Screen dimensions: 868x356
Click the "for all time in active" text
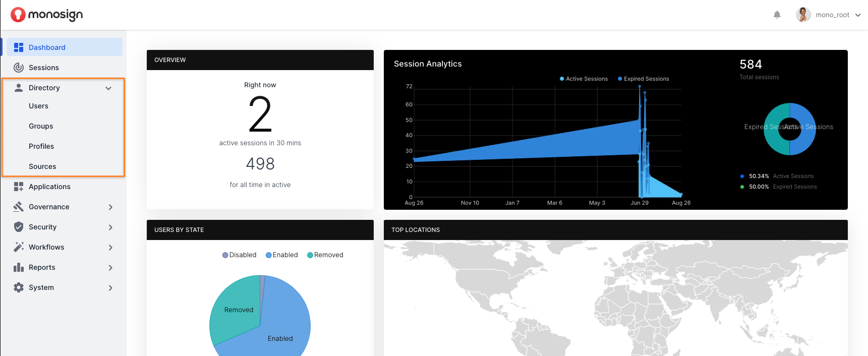click(x=260, y=185)
